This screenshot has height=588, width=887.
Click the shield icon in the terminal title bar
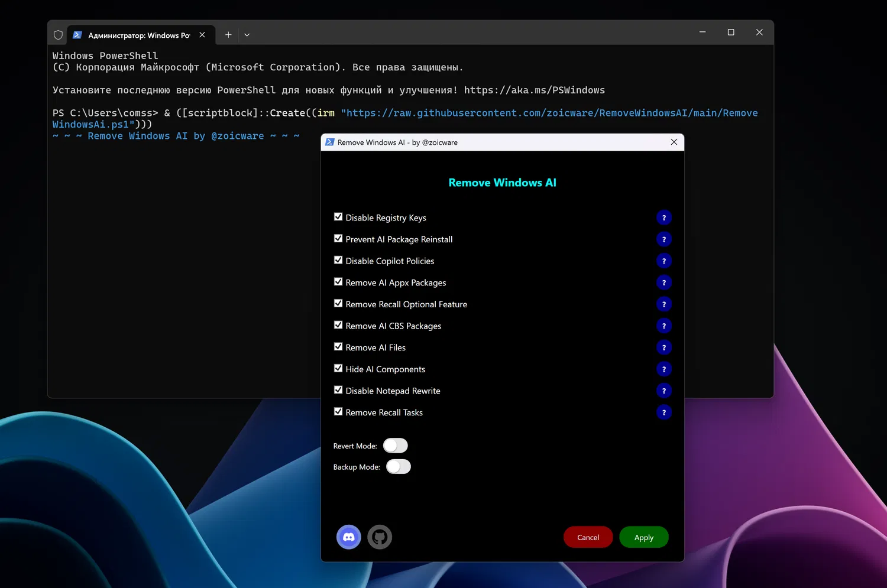pos(58,35)
